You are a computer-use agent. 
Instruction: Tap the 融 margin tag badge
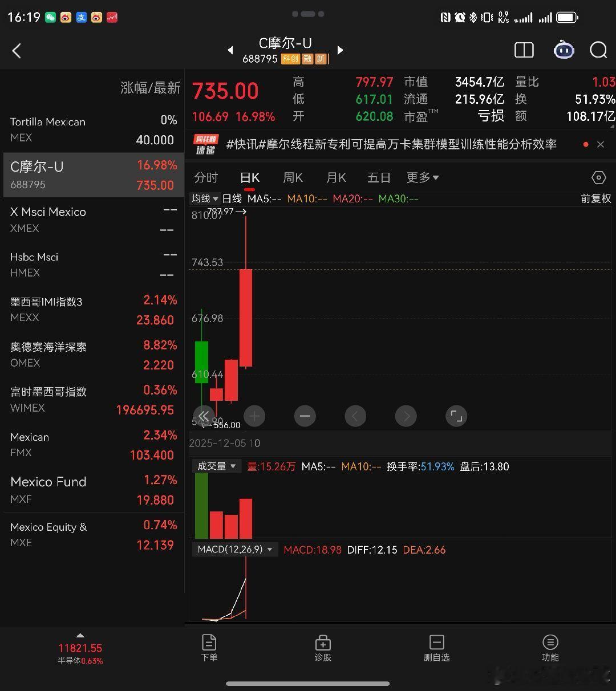(307, 59)
